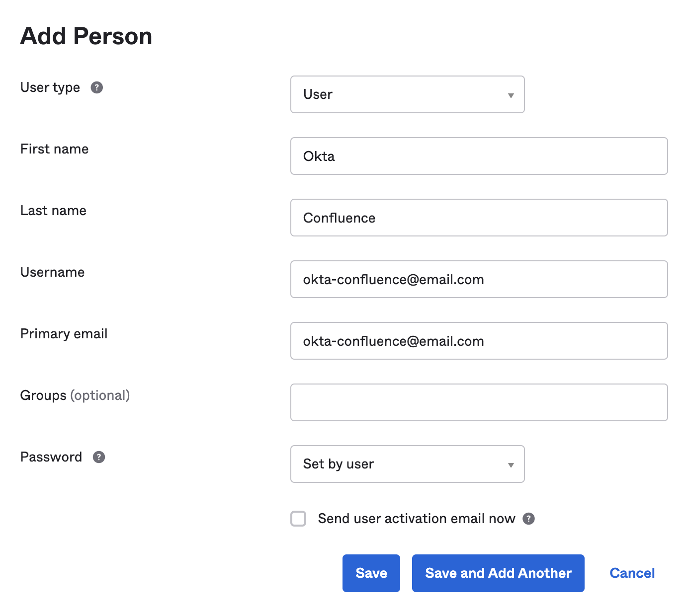Enable the Send user activation email checkbox

pos(298,519)
